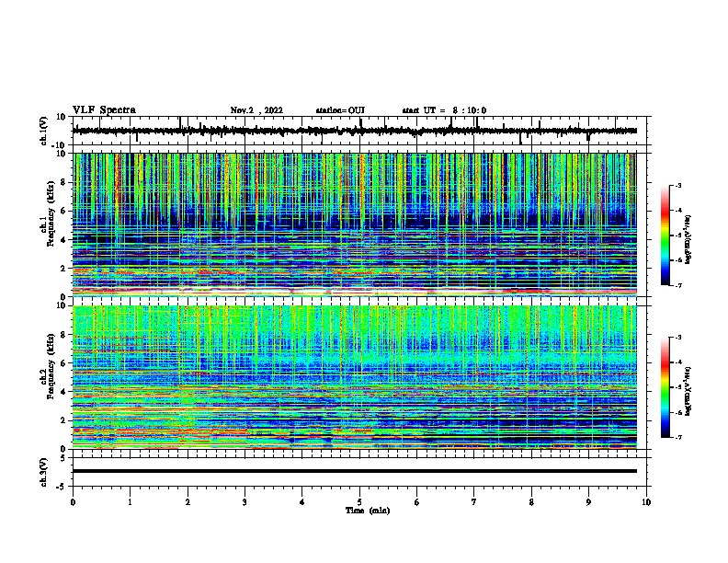Screen dimensions: 728x563
Task: Click the log(PSD) label beside ch.1 color scale
Action: [x=688, y=240]
